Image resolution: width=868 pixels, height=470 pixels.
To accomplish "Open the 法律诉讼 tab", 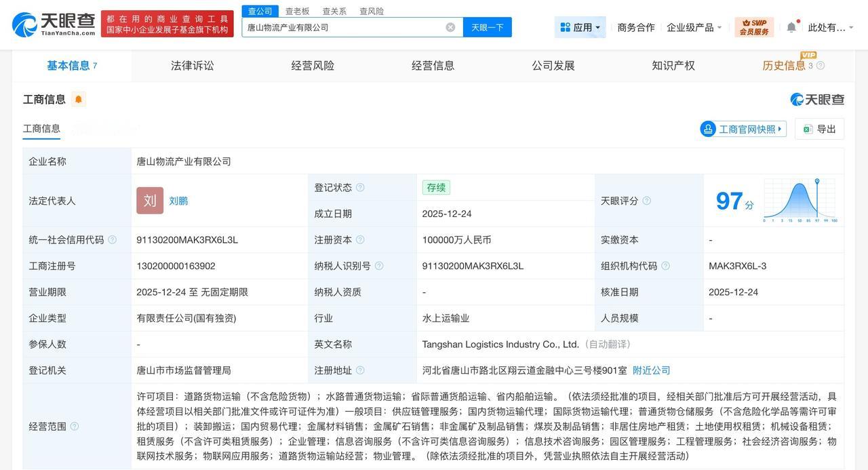I will point(192,65).
